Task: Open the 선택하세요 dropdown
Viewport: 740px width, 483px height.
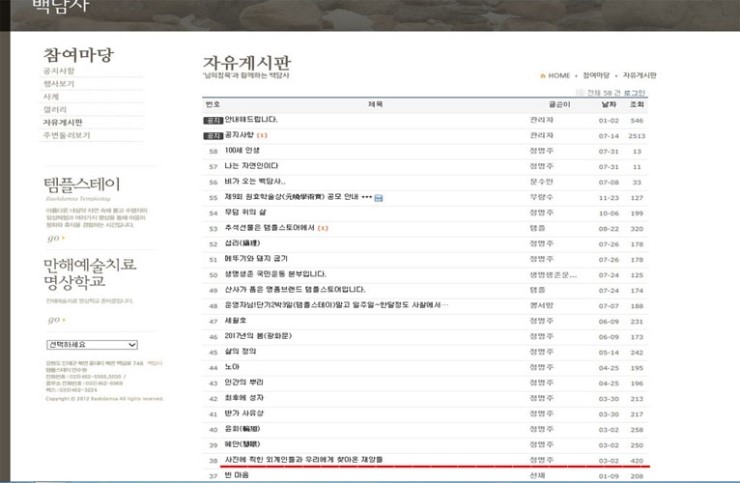Action: click(91, 344)
